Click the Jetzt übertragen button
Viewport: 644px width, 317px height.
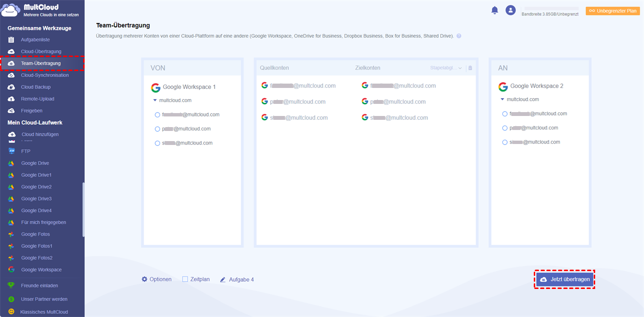[565, 279]
